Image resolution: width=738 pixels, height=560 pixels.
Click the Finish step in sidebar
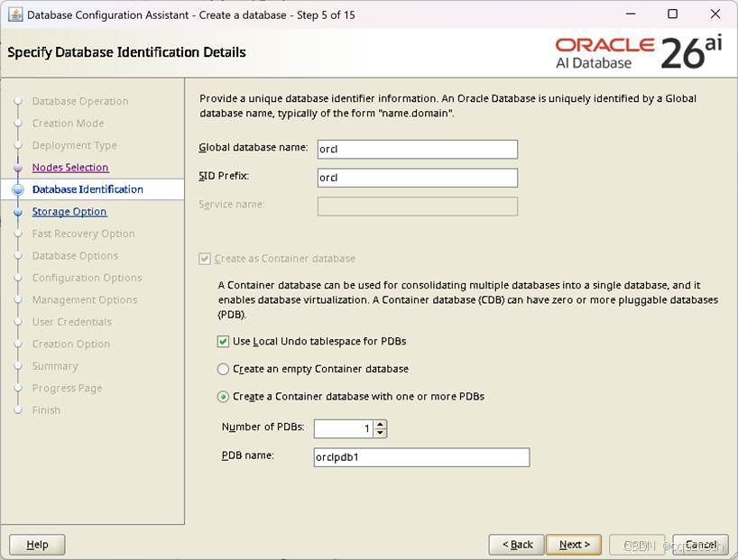pos(46,410)
